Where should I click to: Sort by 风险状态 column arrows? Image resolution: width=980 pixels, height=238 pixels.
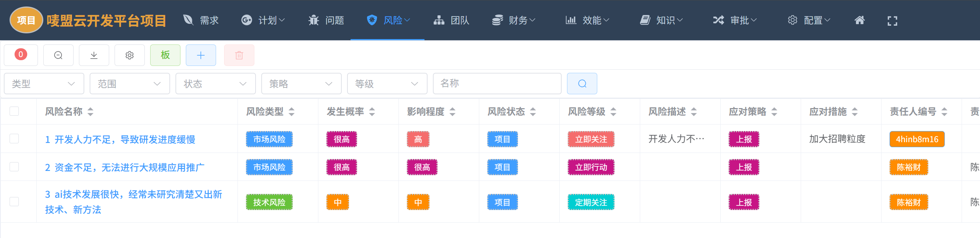[533, 112]
